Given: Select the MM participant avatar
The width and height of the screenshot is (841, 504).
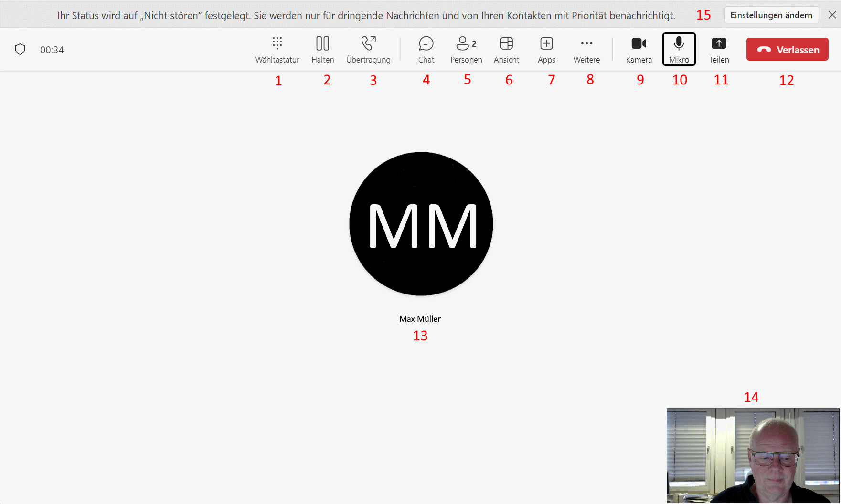Looking at the screenshot, I should tap(421, 224).
